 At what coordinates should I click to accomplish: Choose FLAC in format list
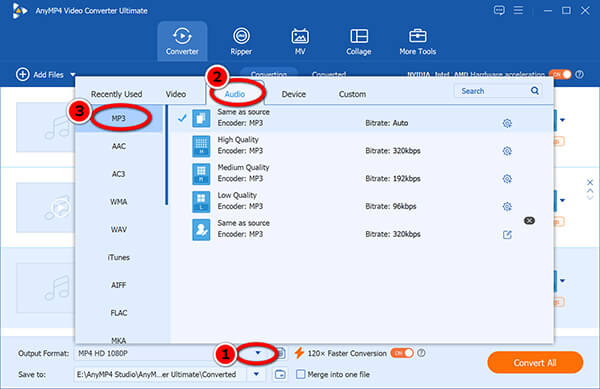tap(119, 313)
